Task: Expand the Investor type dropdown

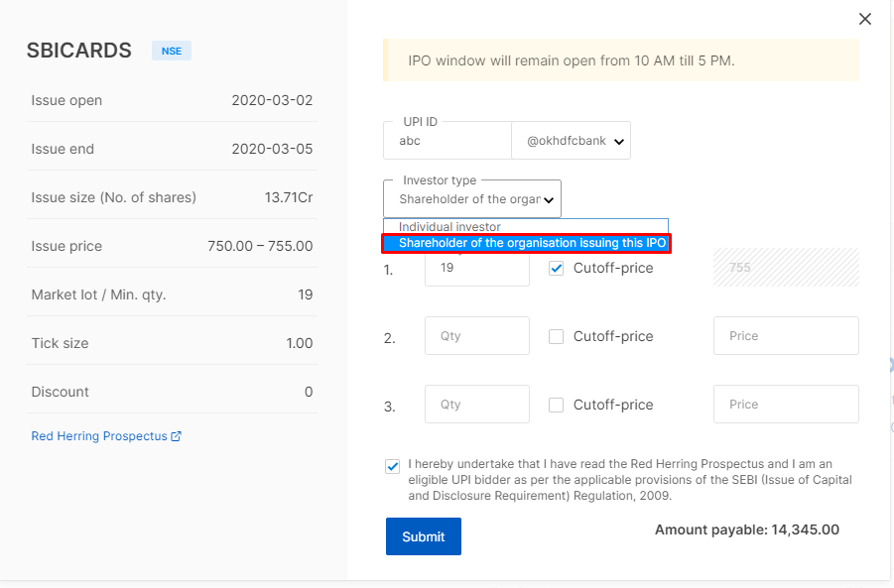Action: [x=472, y=199]
